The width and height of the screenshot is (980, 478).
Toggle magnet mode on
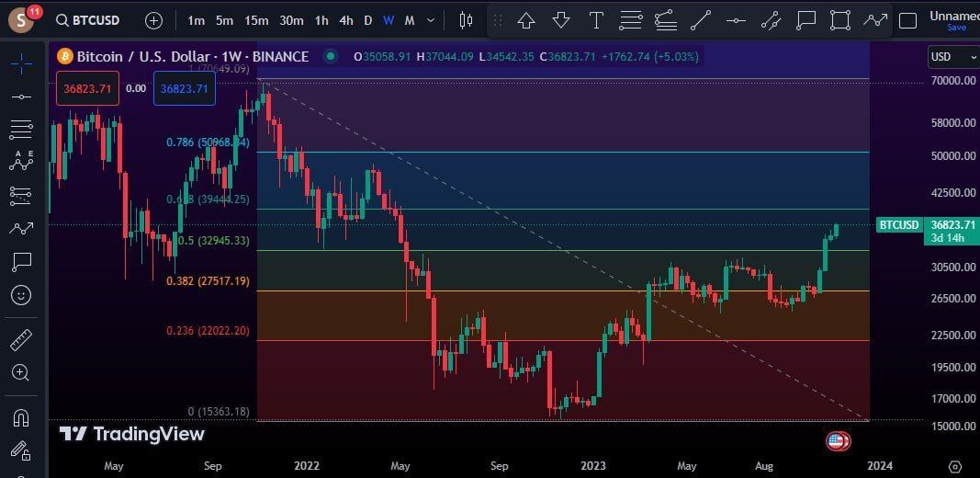[x=21, y=418]
